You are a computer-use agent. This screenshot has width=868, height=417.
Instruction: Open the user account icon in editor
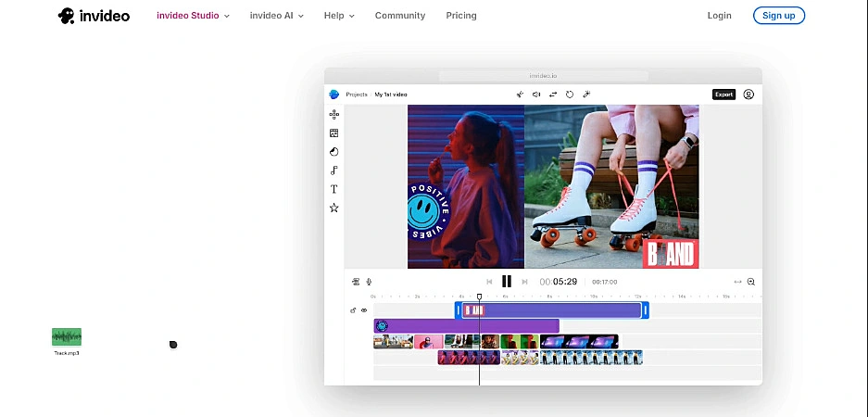(748, 95)
